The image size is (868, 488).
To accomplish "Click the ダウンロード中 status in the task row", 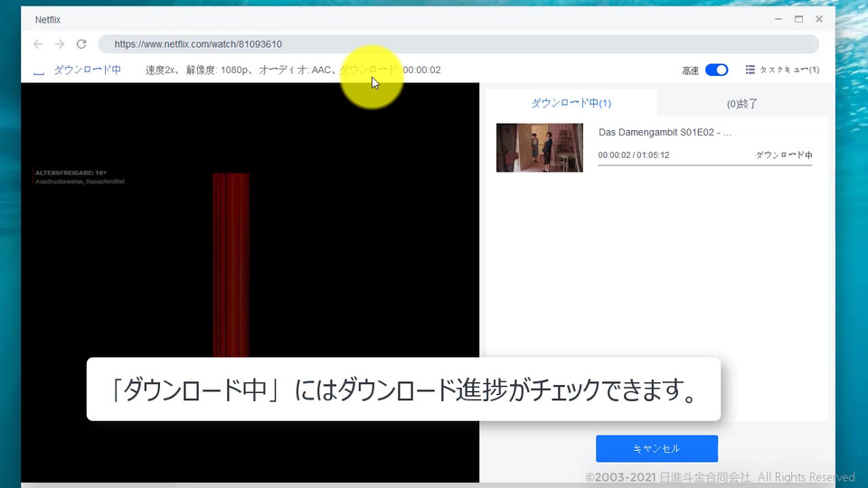I will click(x=784, y=155).
